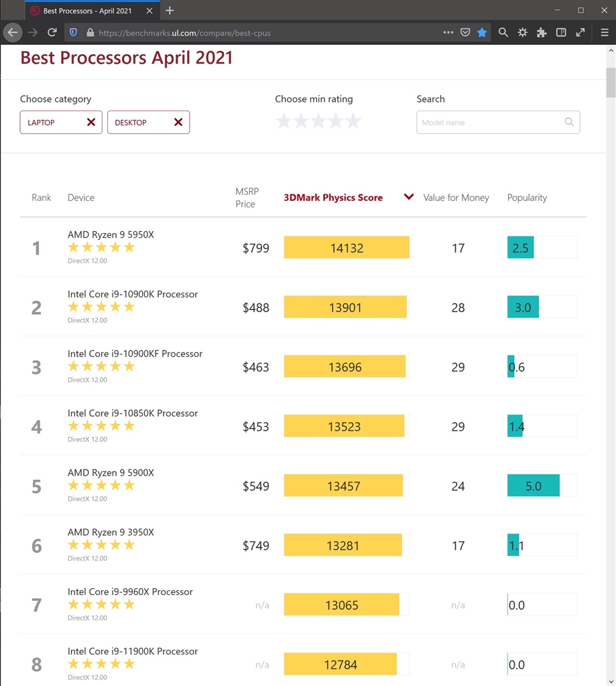Remove the DESKTOP category filter
Viewport: 616px width, 686px height.
[178, 122]
